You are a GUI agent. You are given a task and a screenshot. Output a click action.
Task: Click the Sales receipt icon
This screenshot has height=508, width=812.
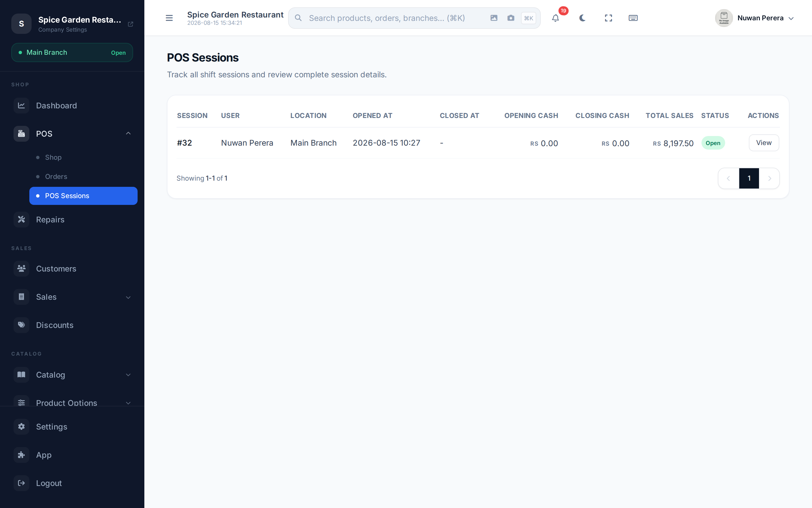pyautogui.click(x=21, y=297)
